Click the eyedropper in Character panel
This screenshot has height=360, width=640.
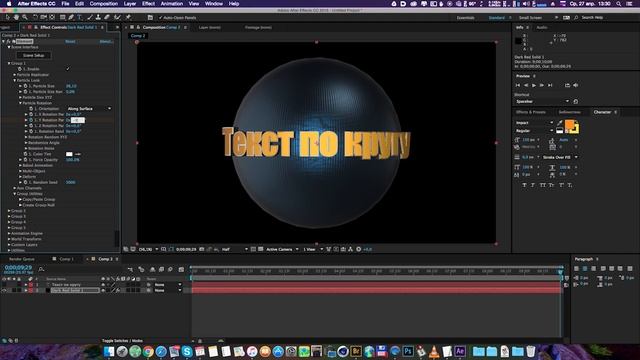(560, 122)
